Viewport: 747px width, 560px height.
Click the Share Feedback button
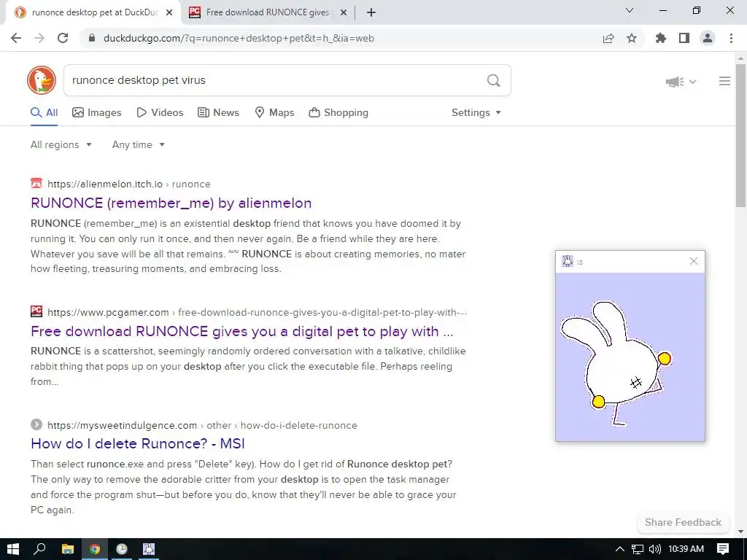coord(683,522)
